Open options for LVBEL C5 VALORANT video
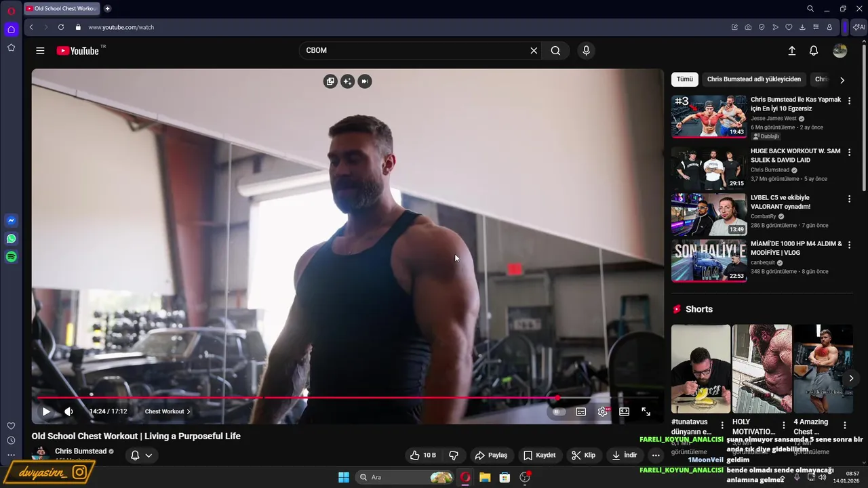868x488 pixels. click(x=849, y=199)
